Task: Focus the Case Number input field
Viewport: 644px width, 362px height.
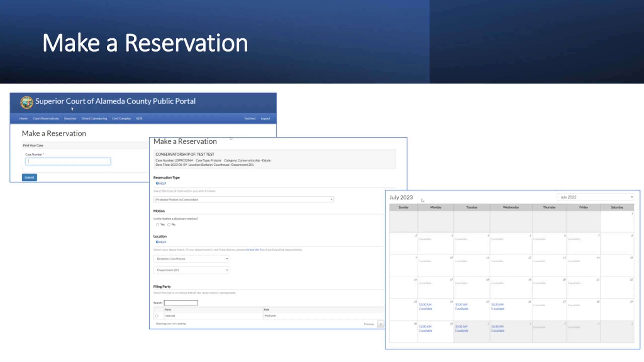Action: coord(68,161)
